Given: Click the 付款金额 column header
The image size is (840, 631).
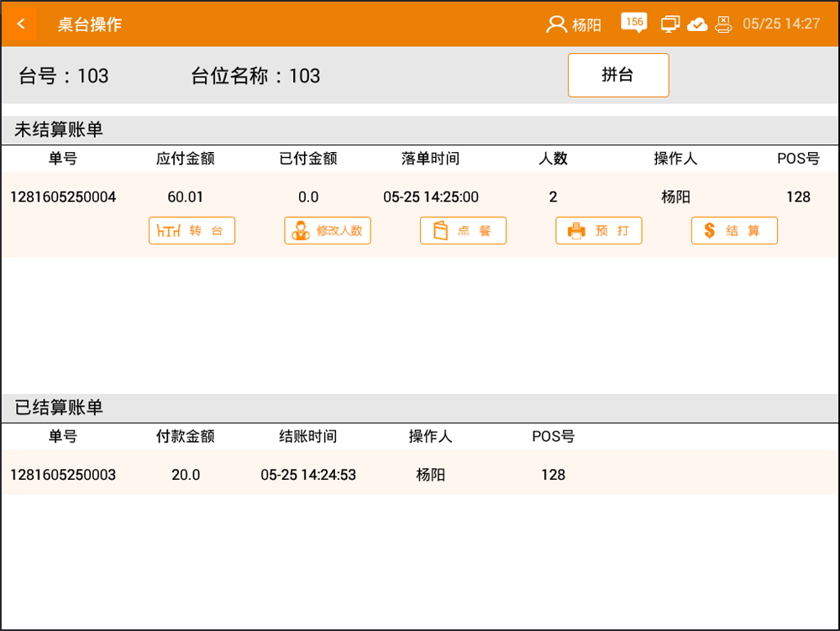Looking at the screenshot, I should click(x=186, y=437).
